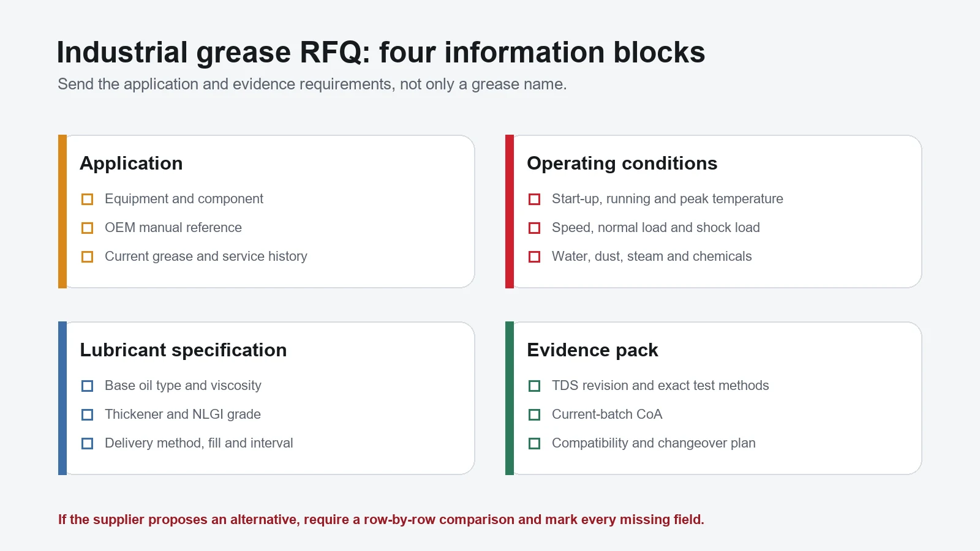
Task: Click the red supplier alternative note
Action: click(x=381, y=520)
